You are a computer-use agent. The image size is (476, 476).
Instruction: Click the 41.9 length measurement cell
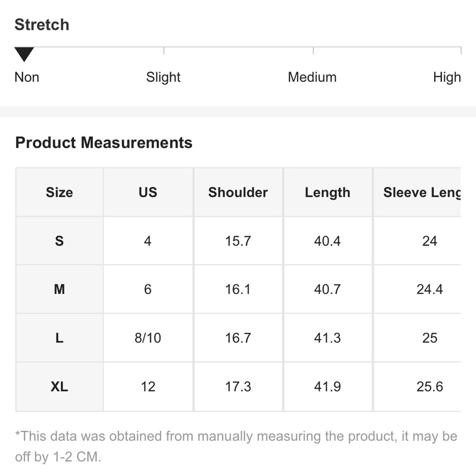(327, 387)
